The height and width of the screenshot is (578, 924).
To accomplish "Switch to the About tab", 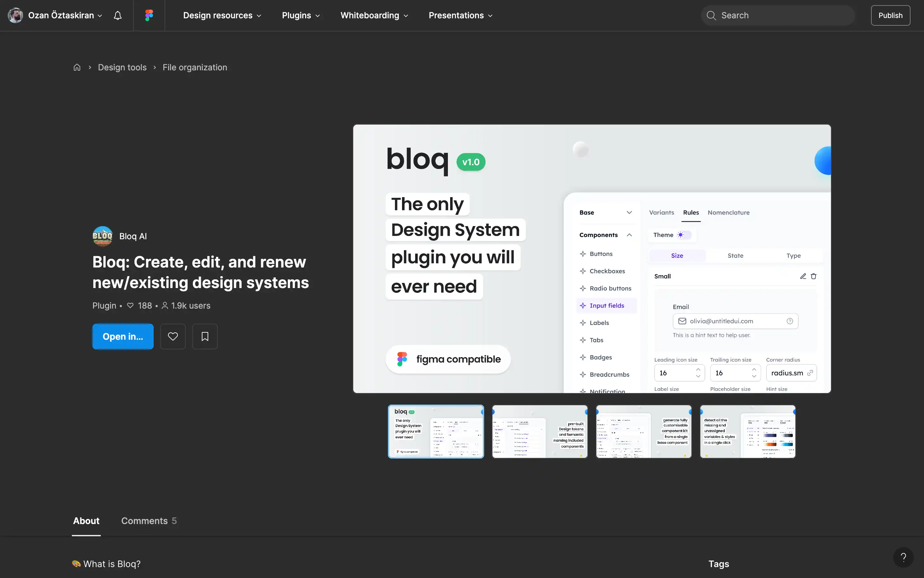I will pyautogui.click(x=86, y=521).
